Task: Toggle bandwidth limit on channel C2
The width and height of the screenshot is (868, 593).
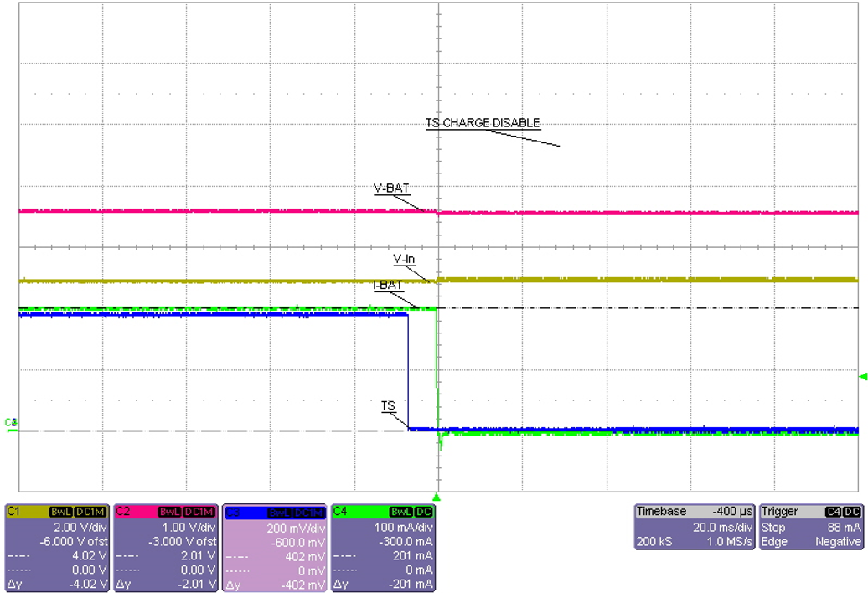Action: pos(168,513)
